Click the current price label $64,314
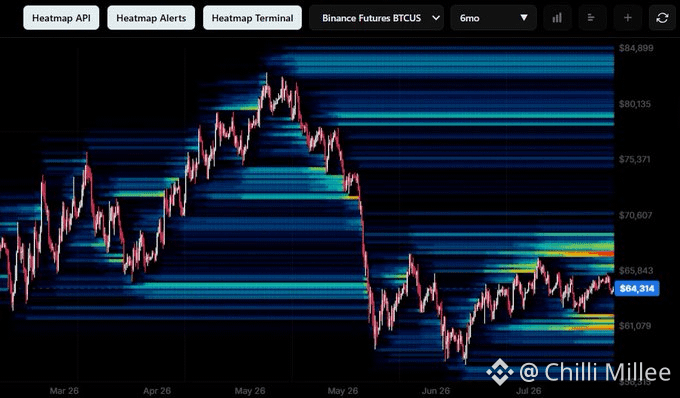 tap(637, 288)
